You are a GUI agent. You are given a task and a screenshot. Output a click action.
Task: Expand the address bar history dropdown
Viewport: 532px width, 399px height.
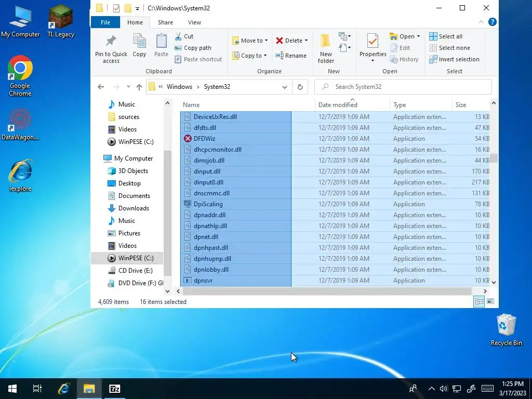click(284, 87)
